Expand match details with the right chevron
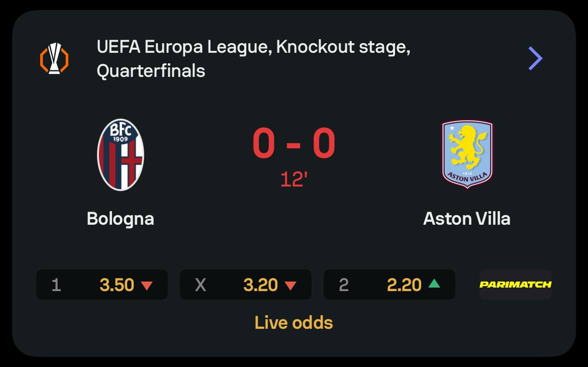This screenshot has width=588, height=367. (x=535, y=58)
